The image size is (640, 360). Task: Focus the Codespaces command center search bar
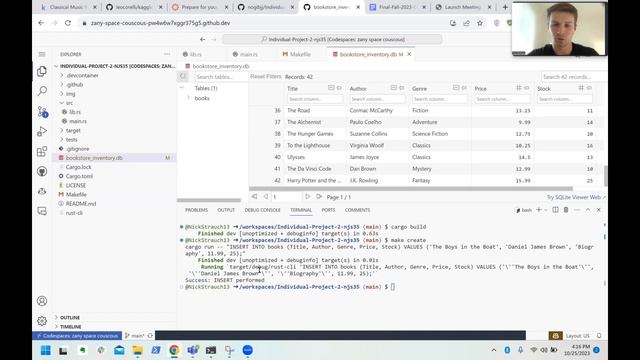332,40
